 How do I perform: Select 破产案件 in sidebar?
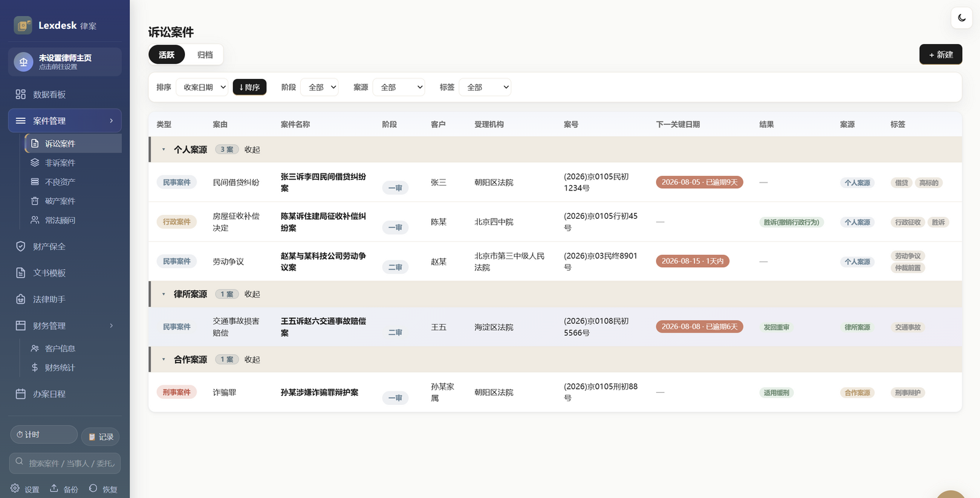click(x=73, y=201)
